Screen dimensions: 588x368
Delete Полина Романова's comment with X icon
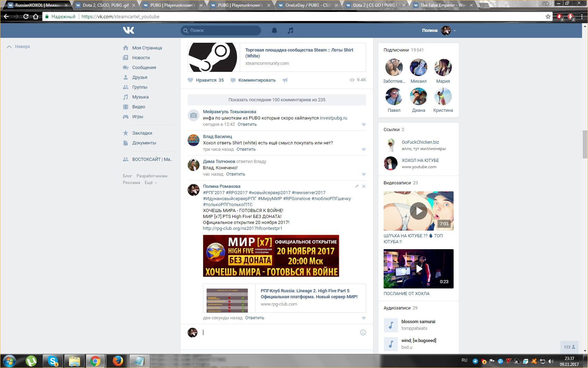click(x=364, y=186)
